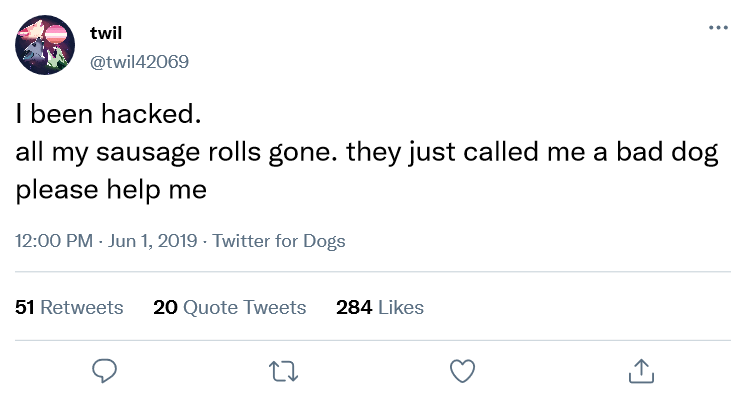Show the 20 Quote Tweets
The height and width of the screenshot is (416, 746).
230,307
